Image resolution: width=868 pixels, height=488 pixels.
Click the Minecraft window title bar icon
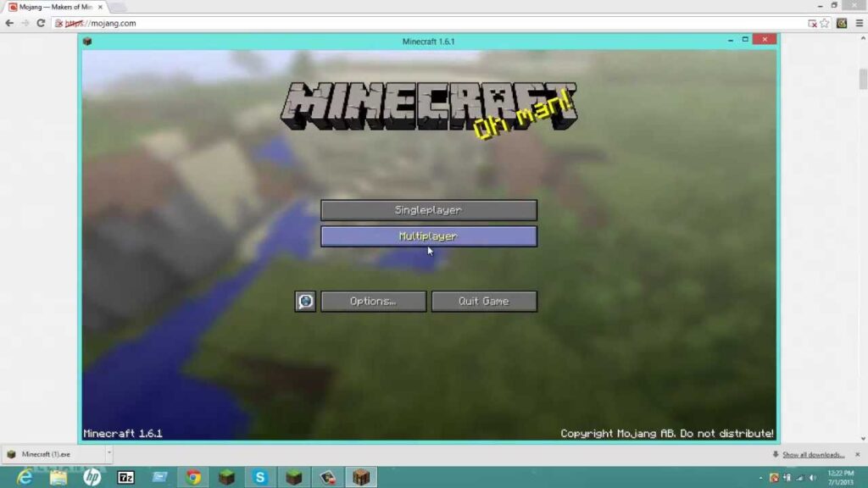[87, 42]
